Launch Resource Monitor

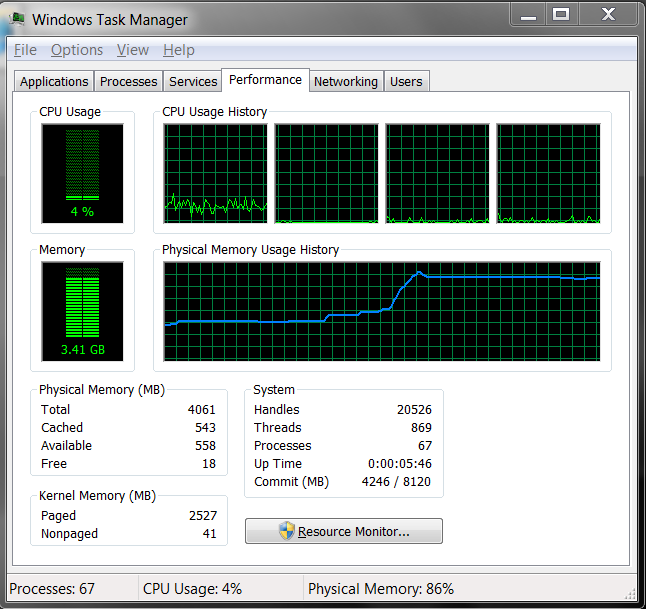pos(344,531)
